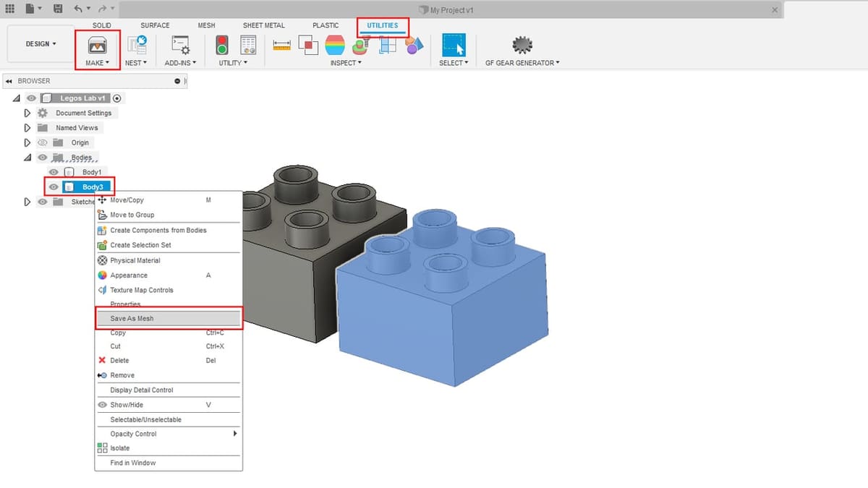This screenshot has height=488, width=868.
Task: Expand the Document Settings tree node
Action: [x=27, y=113]
